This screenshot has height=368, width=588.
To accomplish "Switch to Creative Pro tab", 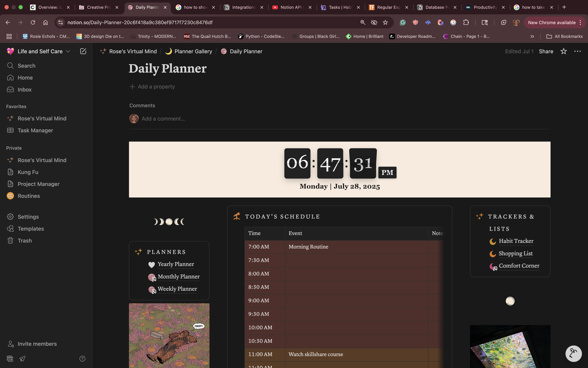I will point(99,7).
